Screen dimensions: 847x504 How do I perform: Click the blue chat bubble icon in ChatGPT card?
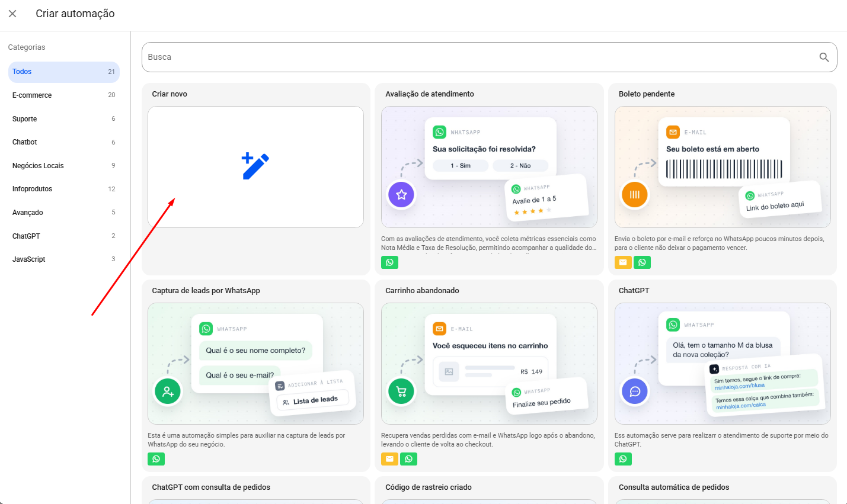(x=635, y=391)
